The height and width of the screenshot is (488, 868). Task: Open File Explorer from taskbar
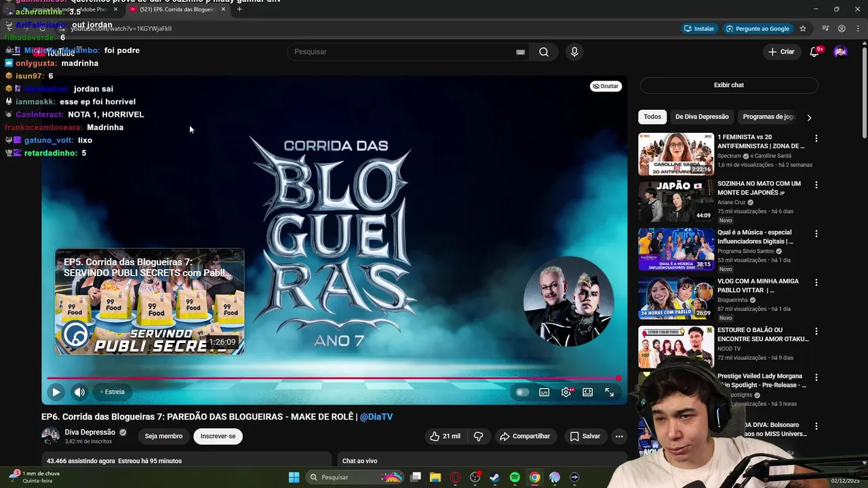[435, 477]
